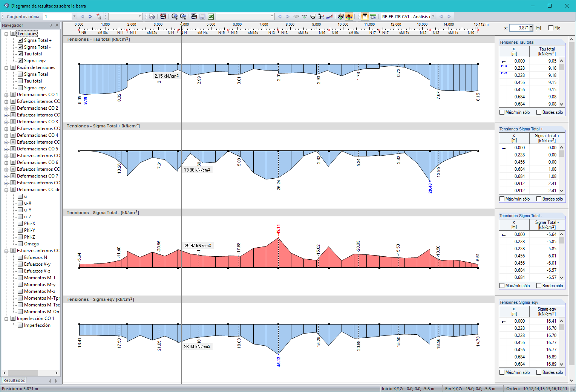The image size is (576, 392).
Task: Open the Conjuntos núm dropdown
Action: click(x=74, y=17)
